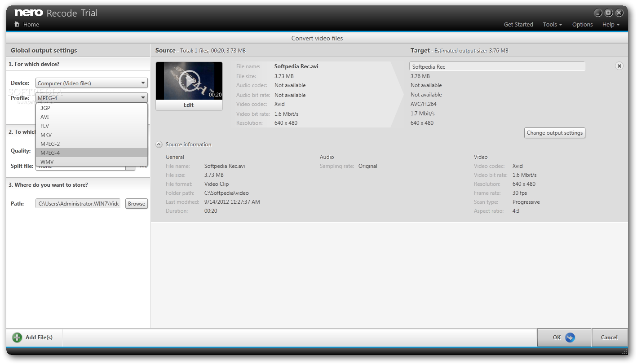
Task: Click the blue arrow on OK button
Action: pyautogui.click(x=570, y=338)
